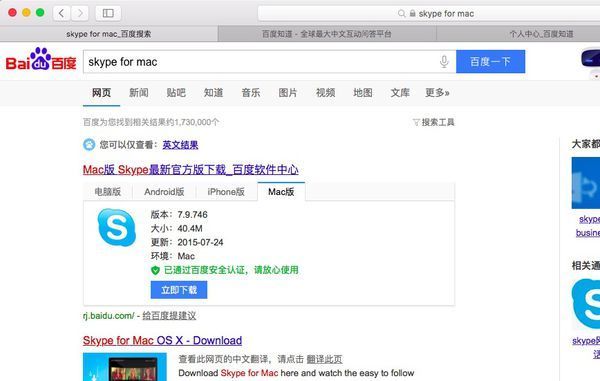Click the large Skype logo in sidebar
Screen dimensions: 600x381
[586, 304]
